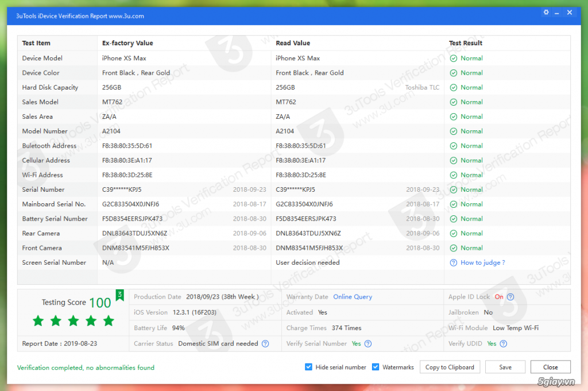Click help icon beside Carrier Status

pos(265,344)
